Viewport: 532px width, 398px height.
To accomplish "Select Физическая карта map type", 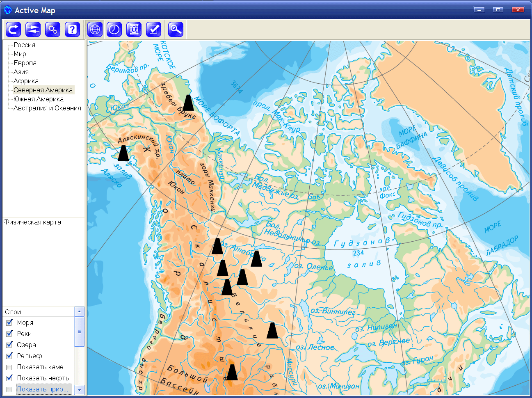I will pyautogui.click(x=32, y=222).
